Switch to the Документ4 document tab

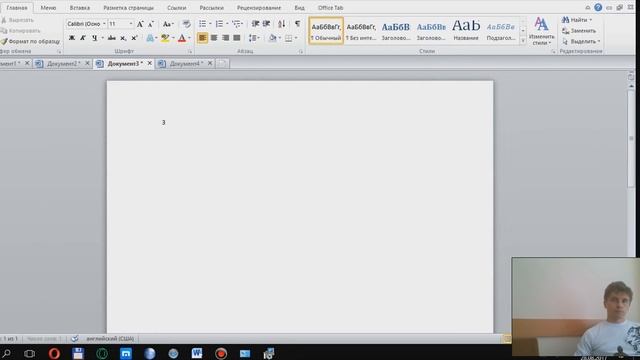tap(186, 64)
